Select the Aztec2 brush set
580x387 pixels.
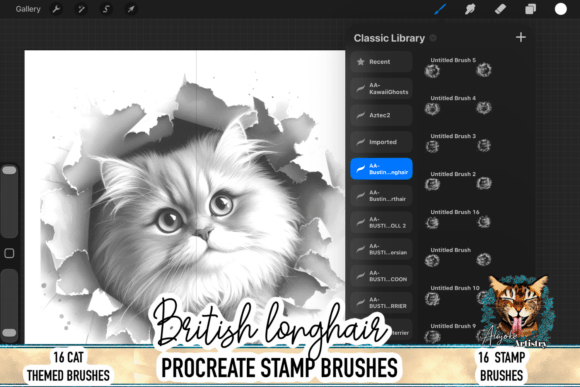pyautogui.click(x=381, y=115)
